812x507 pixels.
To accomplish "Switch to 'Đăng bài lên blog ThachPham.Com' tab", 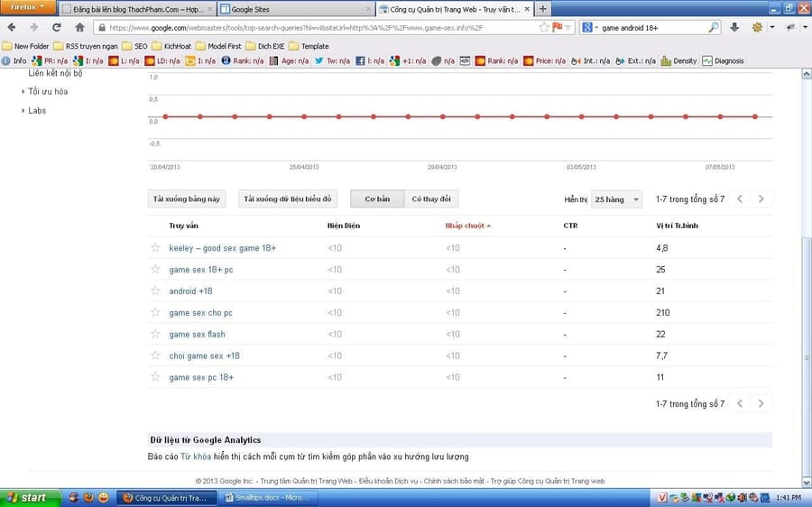I will pyautogui.click(x=137, y=9).
